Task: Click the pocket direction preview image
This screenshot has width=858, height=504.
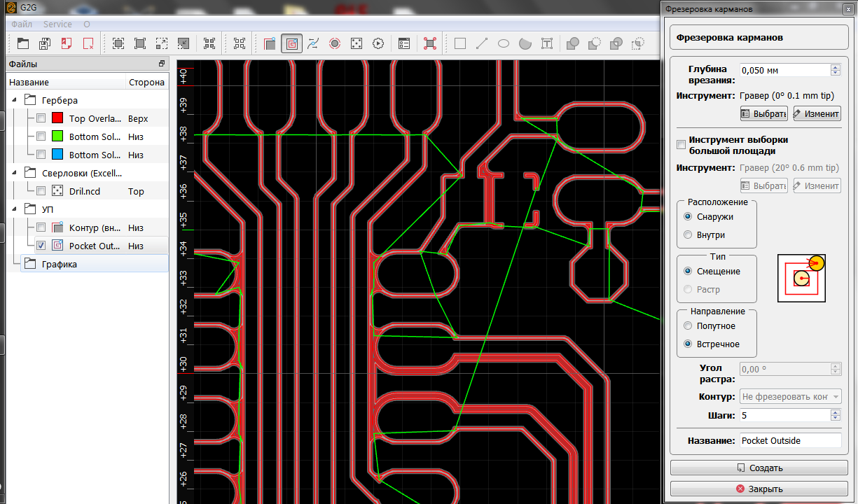Action: 802,279
